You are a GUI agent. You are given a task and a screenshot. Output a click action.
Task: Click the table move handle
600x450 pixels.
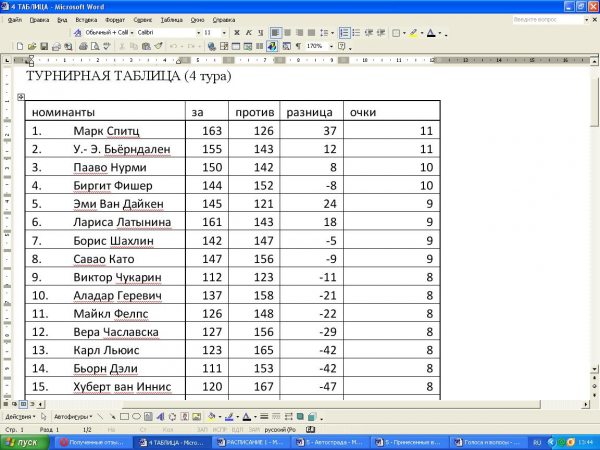pos(21,97)
